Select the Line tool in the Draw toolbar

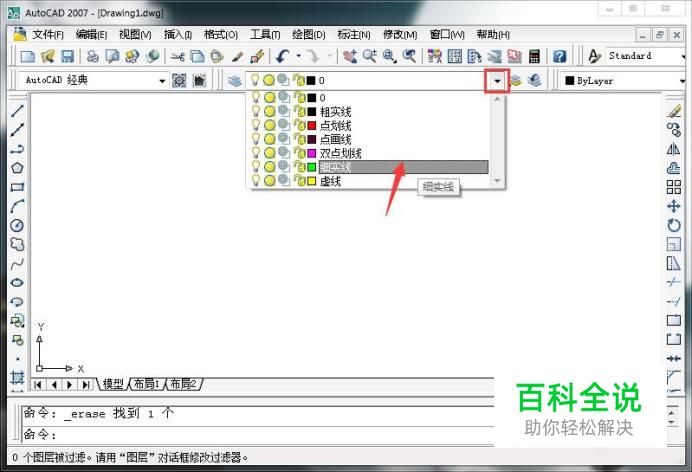(x=17, y=110)
